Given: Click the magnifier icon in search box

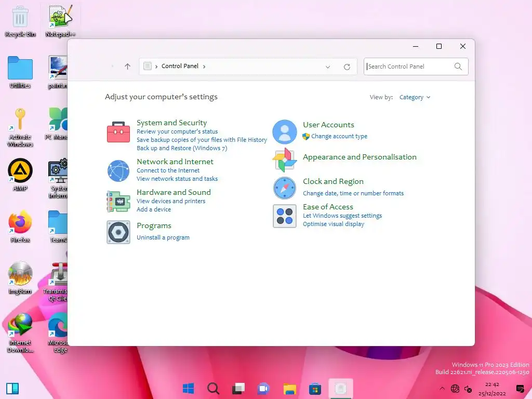Looking at the screenshot, I should click(x=458, y=66).
